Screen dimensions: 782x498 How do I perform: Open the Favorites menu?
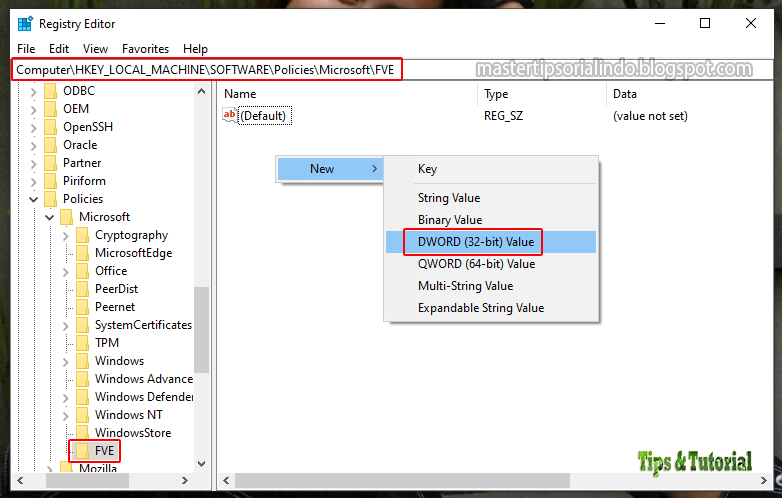[x=146, y=49]
